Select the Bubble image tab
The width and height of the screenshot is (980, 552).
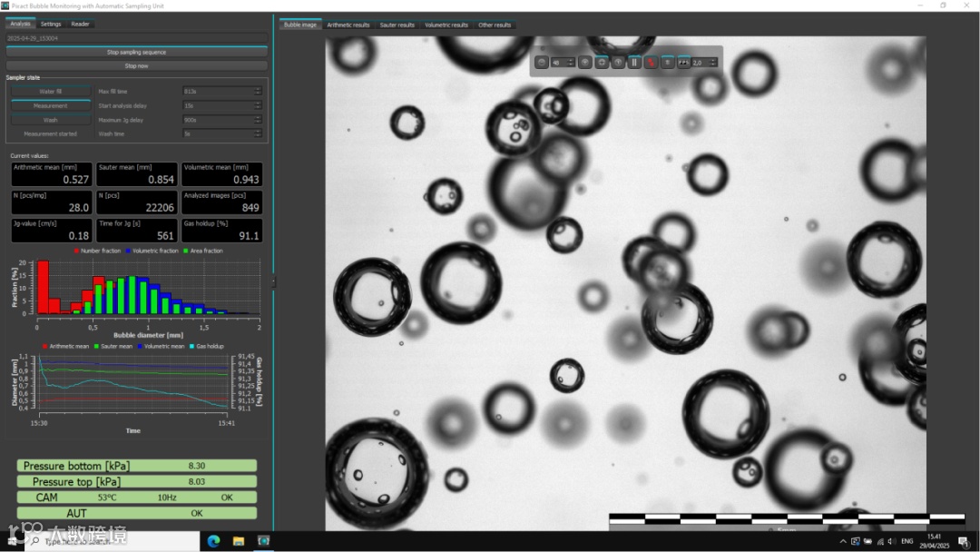click(x=300, y=25)
